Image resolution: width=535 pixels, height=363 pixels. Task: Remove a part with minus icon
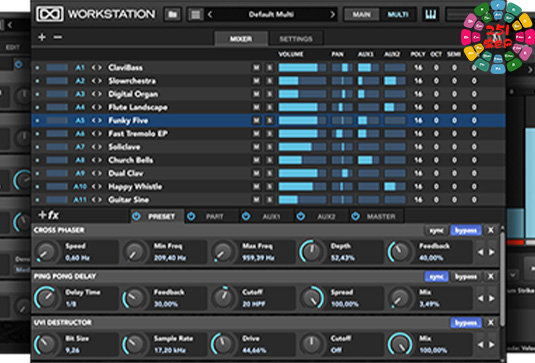[x=58, y=37]
